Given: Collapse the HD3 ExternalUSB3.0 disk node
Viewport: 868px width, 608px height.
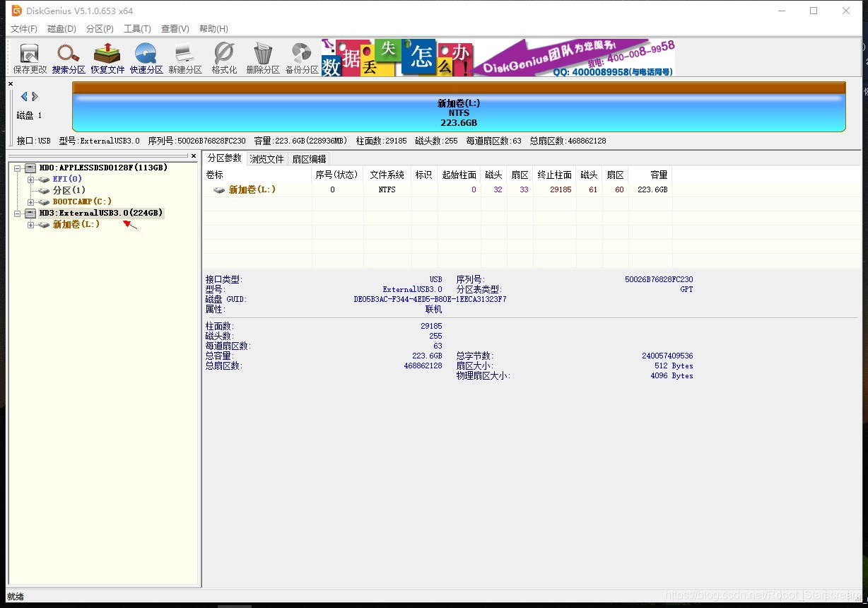Looking at the screenshot, I should point(17,213).
